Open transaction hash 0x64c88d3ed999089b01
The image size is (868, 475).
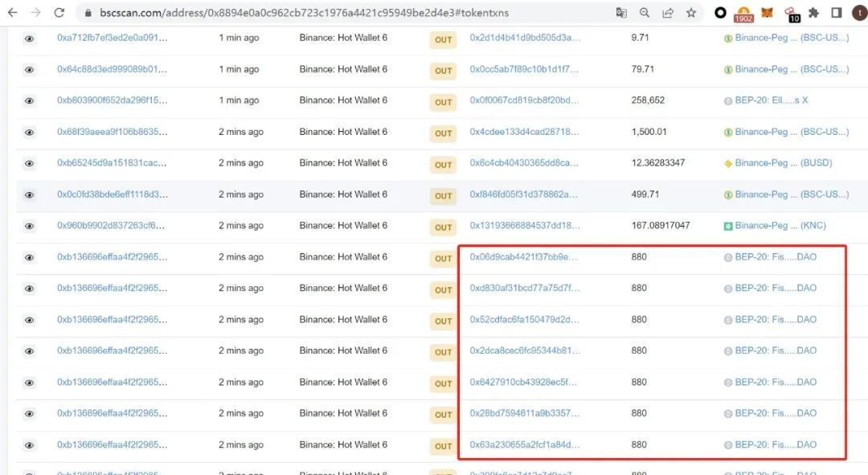point(112,69)
